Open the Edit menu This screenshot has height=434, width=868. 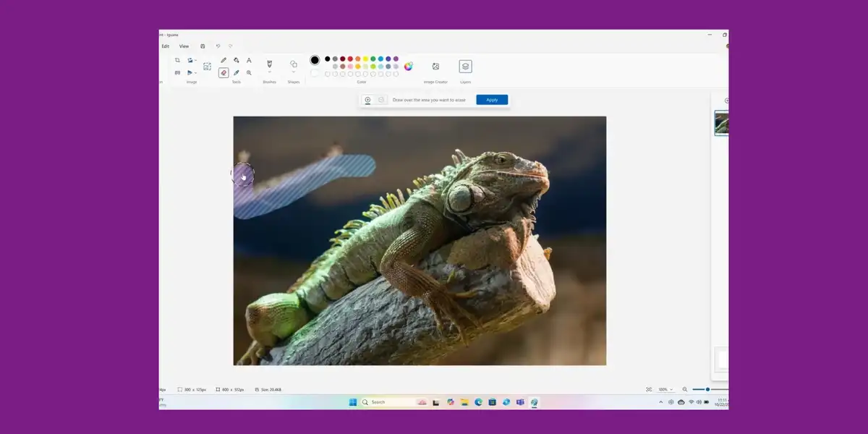point(165,46)
